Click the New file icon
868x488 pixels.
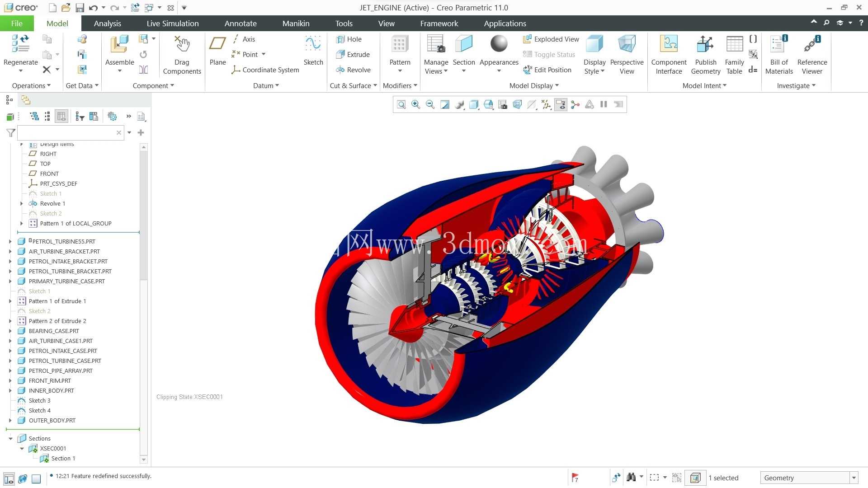tap(52, 8)
